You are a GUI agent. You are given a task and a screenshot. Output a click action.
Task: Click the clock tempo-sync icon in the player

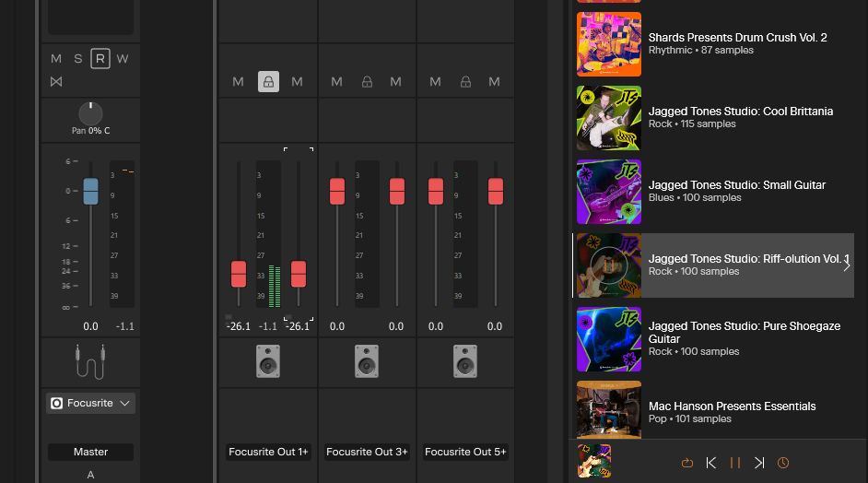point(783,463)
